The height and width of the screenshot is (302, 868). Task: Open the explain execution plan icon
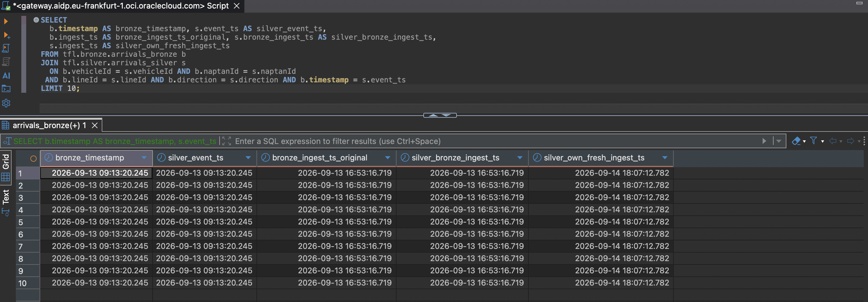(6, 62)
